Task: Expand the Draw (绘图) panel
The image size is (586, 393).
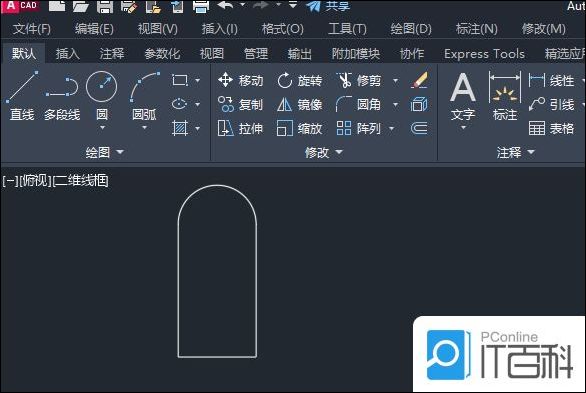Action: coord(104,152)
